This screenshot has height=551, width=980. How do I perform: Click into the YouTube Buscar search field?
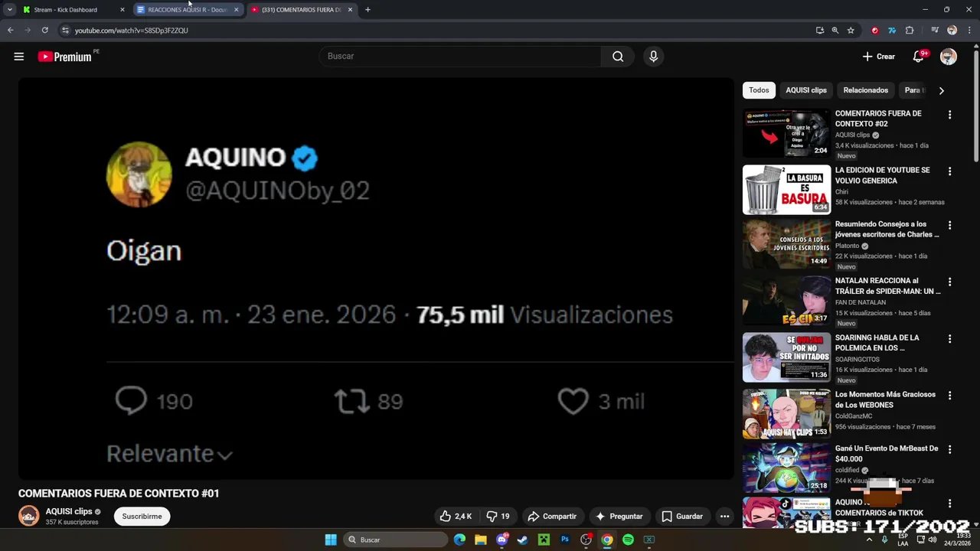[460, 56]
